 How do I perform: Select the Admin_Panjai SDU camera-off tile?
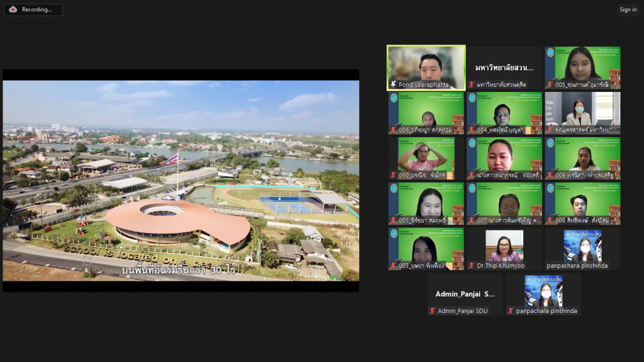[x=465, y=293]
